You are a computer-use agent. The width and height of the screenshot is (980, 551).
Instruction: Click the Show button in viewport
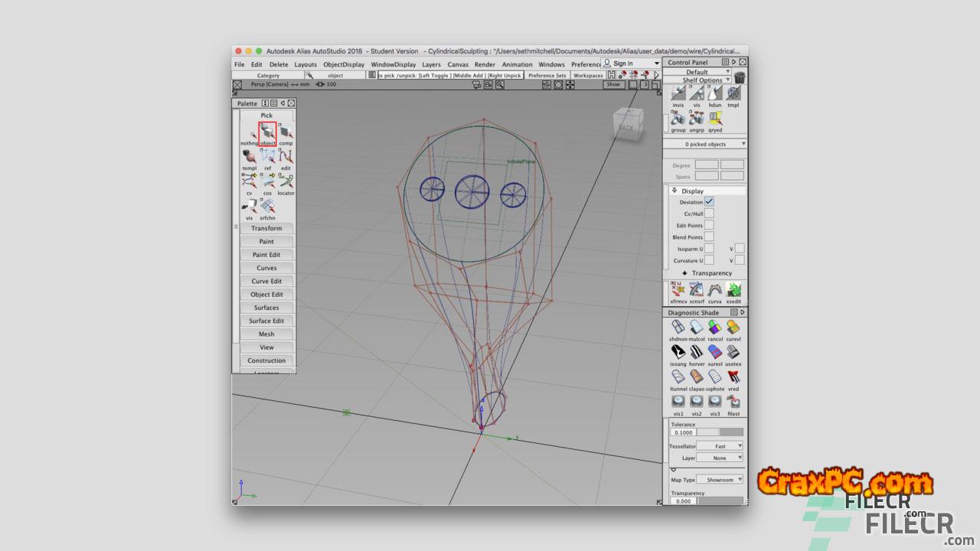(613, 85)
